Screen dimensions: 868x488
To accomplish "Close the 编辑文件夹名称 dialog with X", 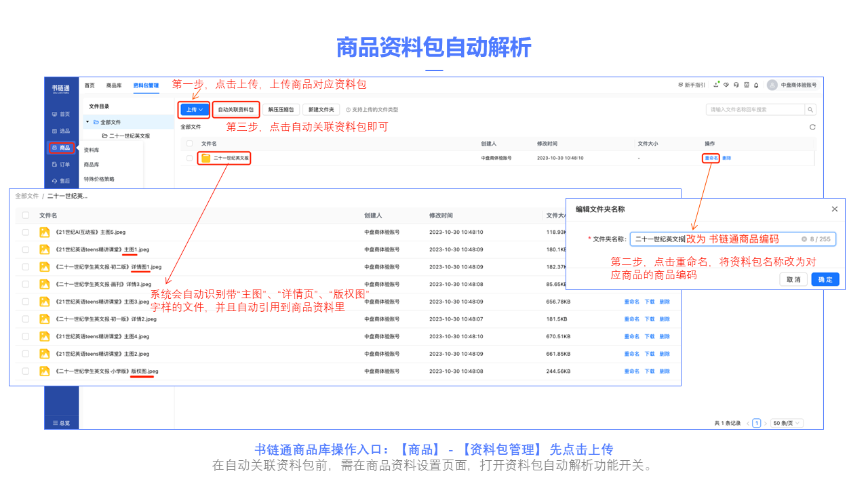I will pos(835,209).
